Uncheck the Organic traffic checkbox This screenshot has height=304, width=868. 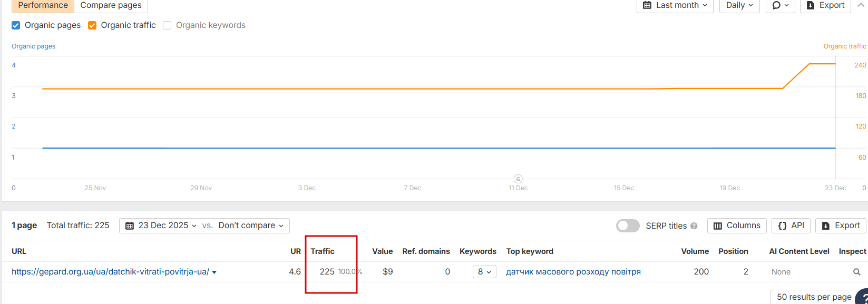pyautogui.click(x=92, y=25)
